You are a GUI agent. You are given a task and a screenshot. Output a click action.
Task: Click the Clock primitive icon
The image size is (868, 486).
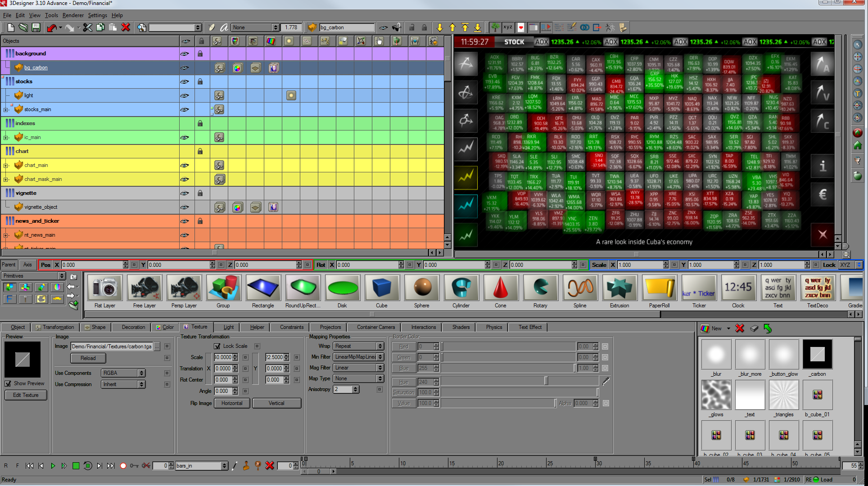(738, 288)
